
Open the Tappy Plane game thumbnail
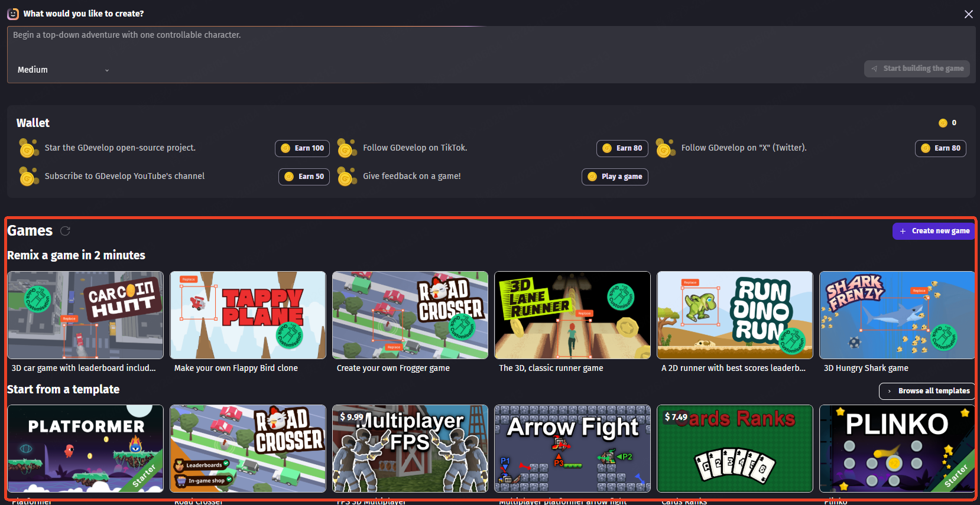click(x=248, y=315)
